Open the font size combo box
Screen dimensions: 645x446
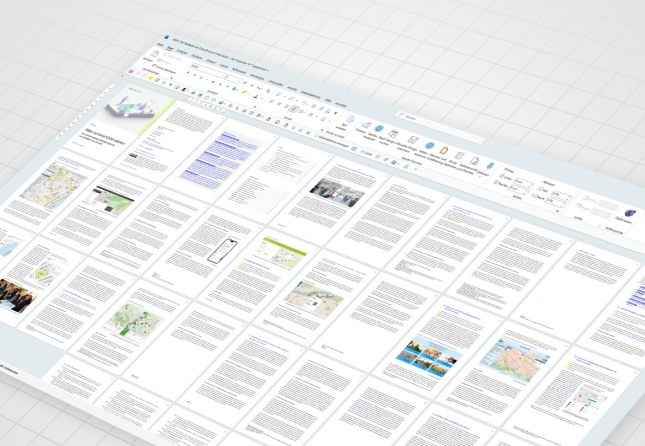tap(234, 79)
